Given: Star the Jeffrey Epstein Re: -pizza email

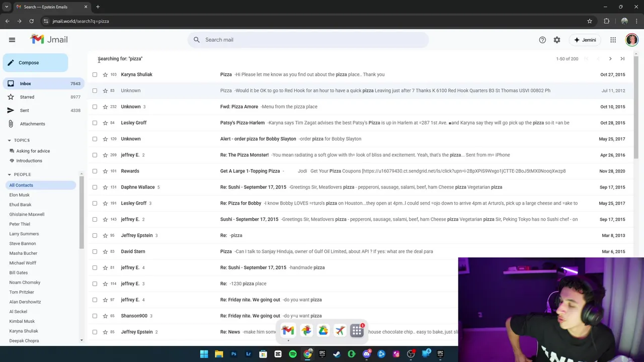Looking at the screenshot, I should (105, 235).
